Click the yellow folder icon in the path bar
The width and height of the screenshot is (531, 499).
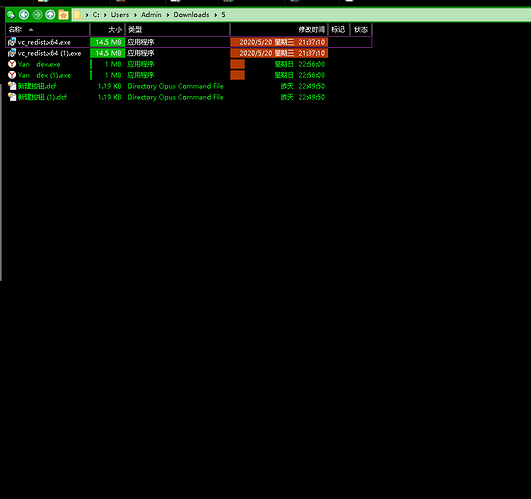pyautogui.click(x=77, y=15)
